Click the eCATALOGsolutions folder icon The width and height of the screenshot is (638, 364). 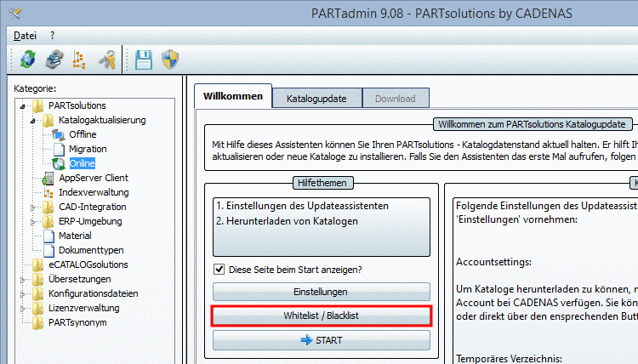pyautogui.click(x=37, y=264)
